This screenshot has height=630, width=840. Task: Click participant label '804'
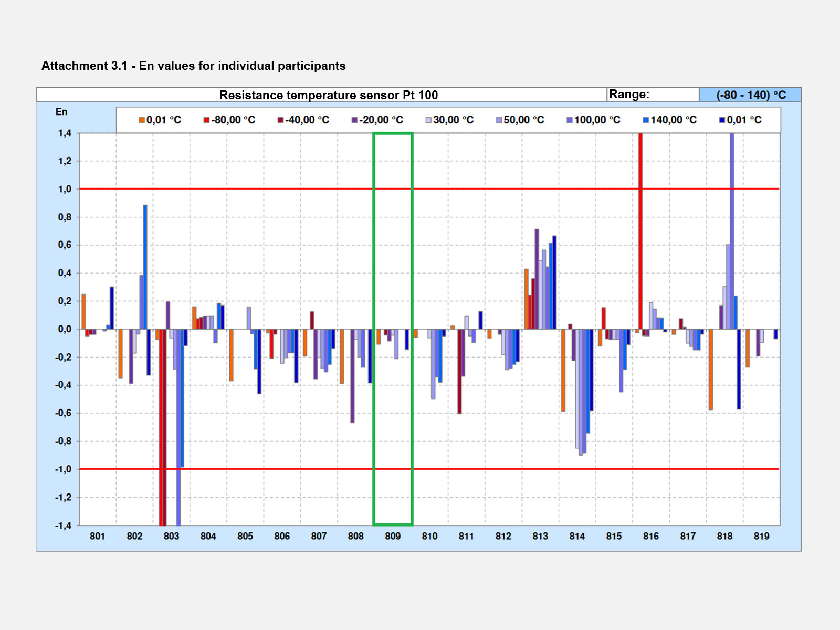pos(208,536)
